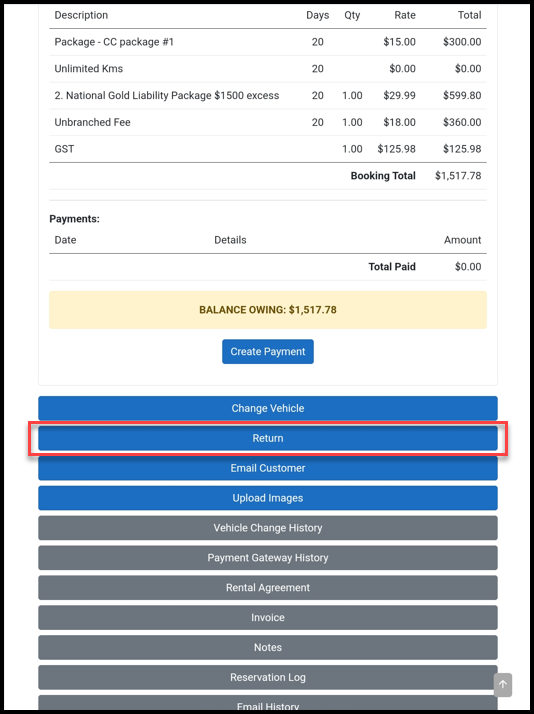Open the Change Vehicle action
Viewport: 534px width, 714px height.
(268, 408)
